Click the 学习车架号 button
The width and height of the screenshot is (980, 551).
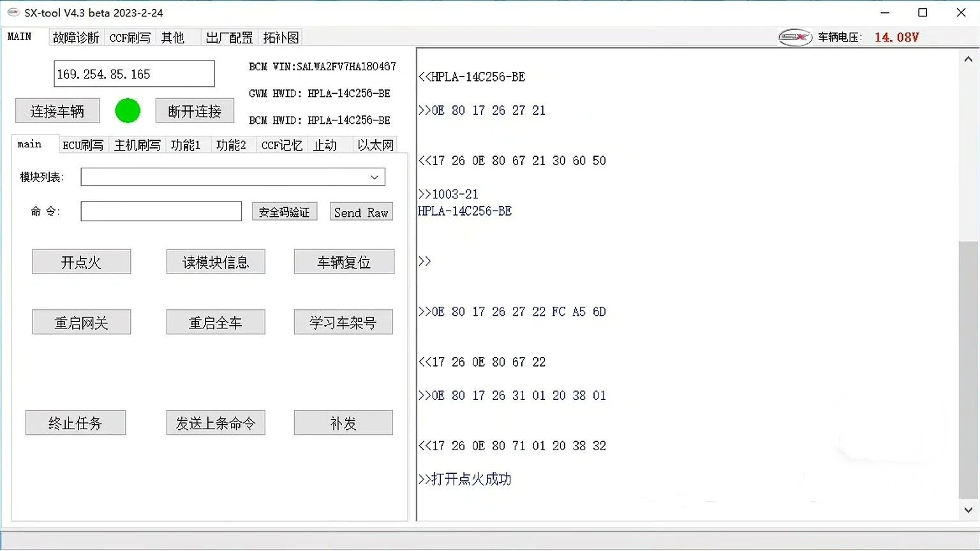[343, 322]
